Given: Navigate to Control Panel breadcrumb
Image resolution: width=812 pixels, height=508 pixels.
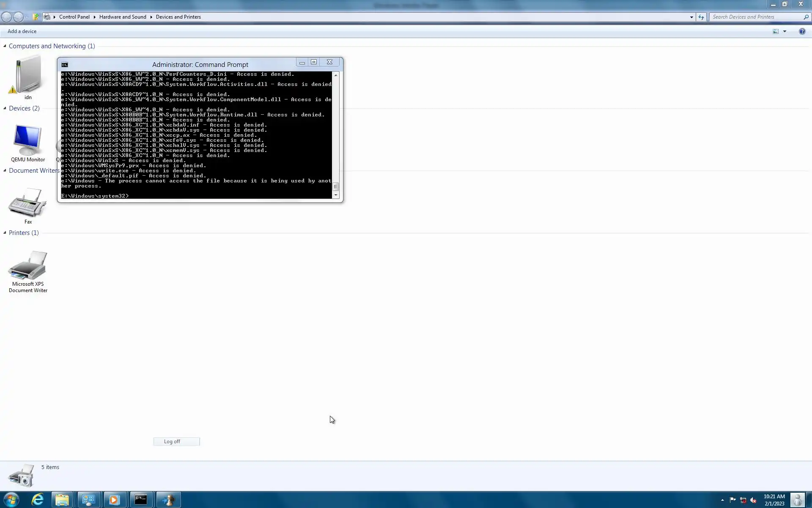Looking at the screenshot, I should click(74, 17).
